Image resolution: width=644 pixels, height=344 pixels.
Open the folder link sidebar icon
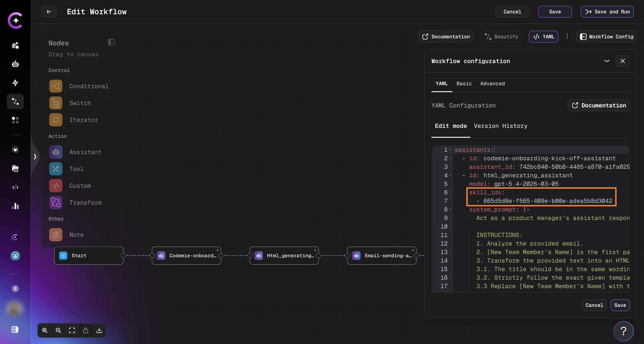click(x=15, y=169)
